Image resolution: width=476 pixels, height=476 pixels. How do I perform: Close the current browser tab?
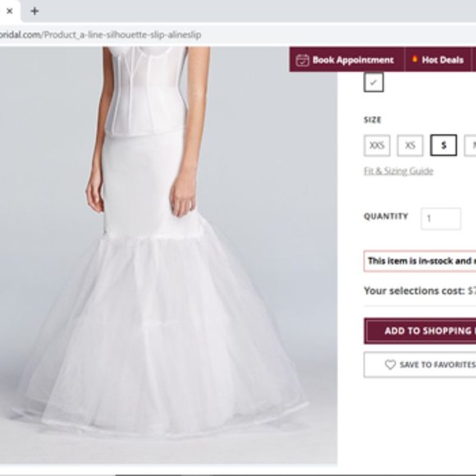click(x=9, y=11)
